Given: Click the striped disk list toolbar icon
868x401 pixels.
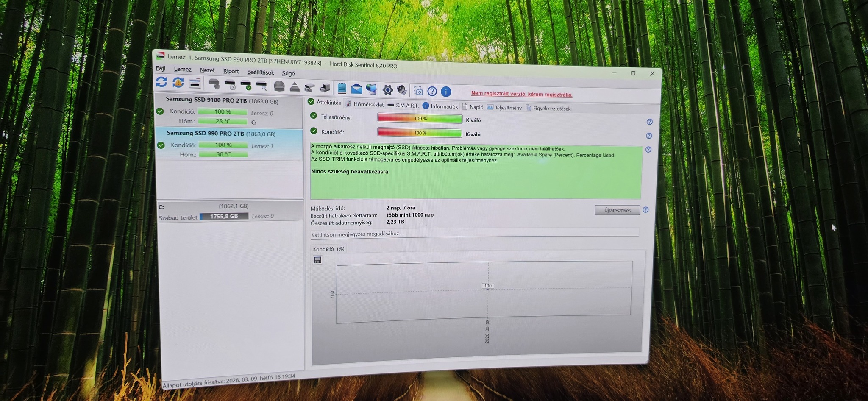Looking at the screenshot, I should pyautogui.click(x=195, y=83).
